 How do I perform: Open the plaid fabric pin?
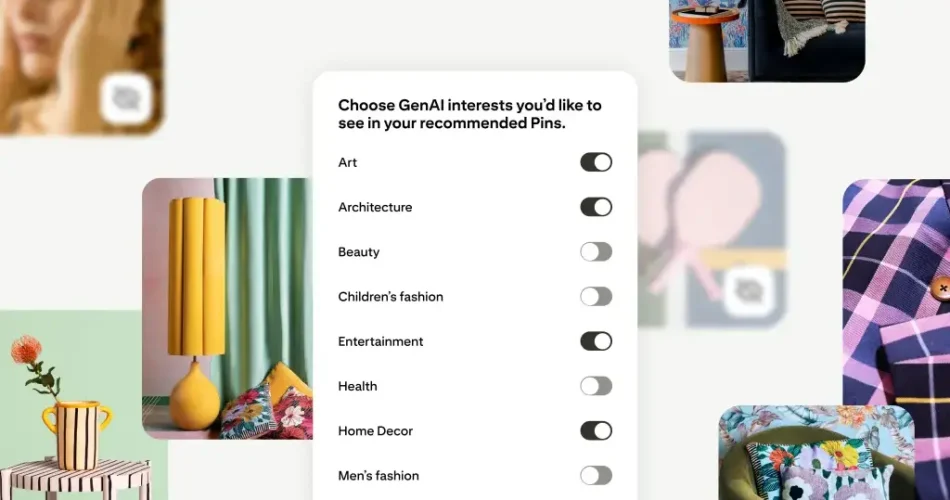tap(896, 339)
